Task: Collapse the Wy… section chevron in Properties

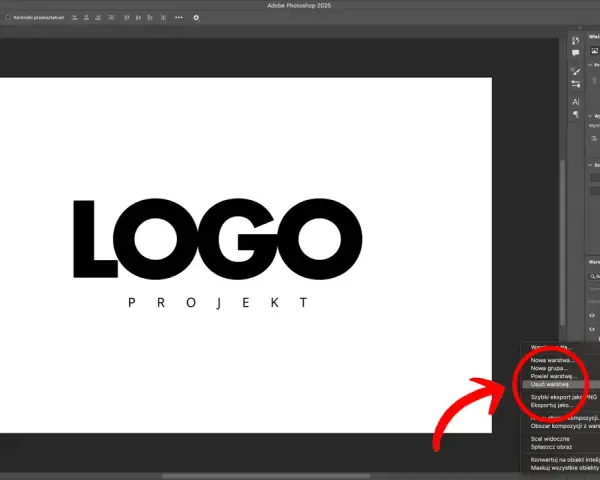Action: (590, 116)
